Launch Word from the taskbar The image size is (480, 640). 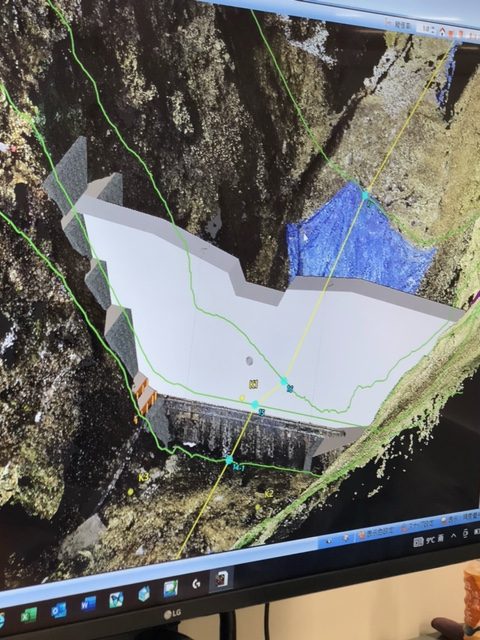coord(88,604)
